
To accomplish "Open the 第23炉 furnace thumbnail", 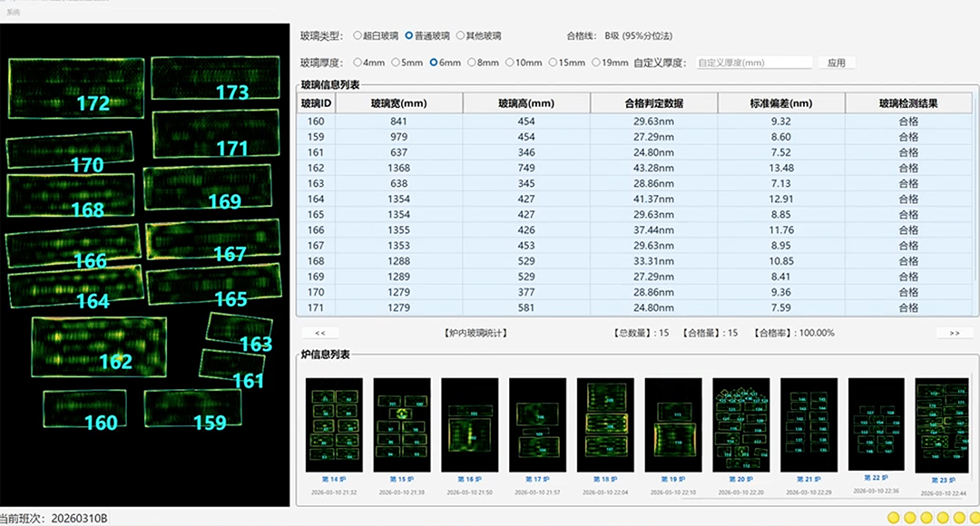I will click(x=943, y=426).
